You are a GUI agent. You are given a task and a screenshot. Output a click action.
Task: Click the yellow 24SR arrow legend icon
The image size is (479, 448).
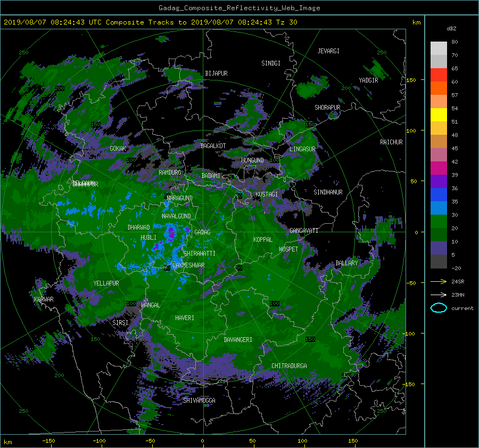(439, 282)
